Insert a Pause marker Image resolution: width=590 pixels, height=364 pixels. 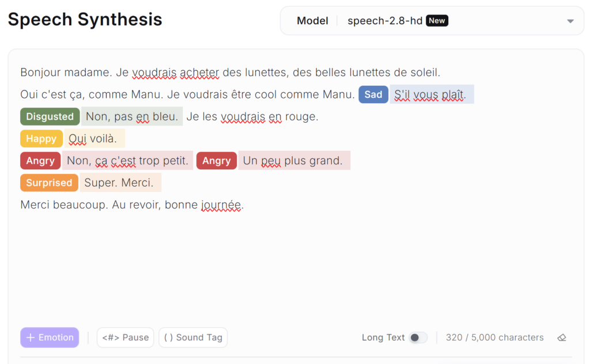125,338
